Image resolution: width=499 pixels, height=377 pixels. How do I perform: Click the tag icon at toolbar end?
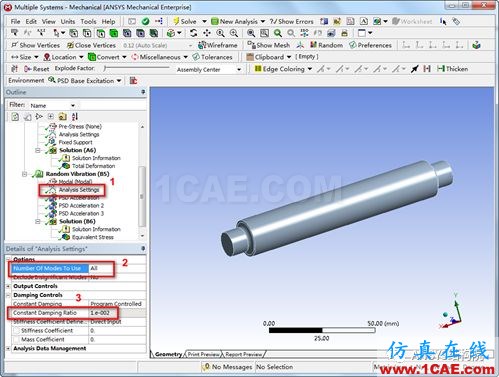pos(456,21)
